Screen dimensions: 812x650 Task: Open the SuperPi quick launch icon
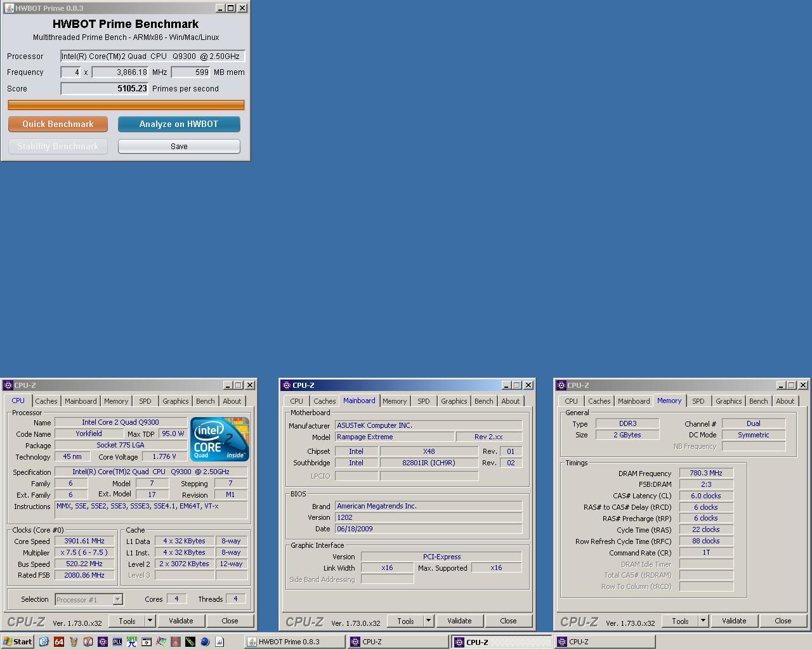click(131, 642)
